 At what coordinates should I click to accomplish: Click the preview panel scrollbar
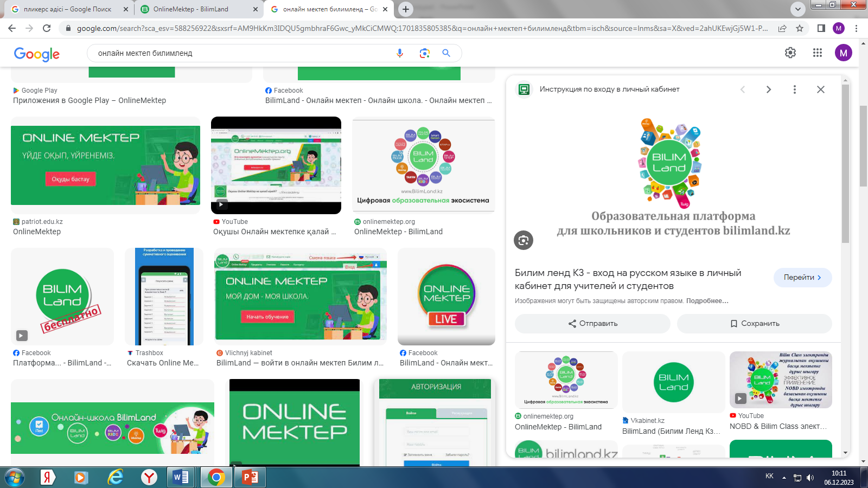[845, 163]
